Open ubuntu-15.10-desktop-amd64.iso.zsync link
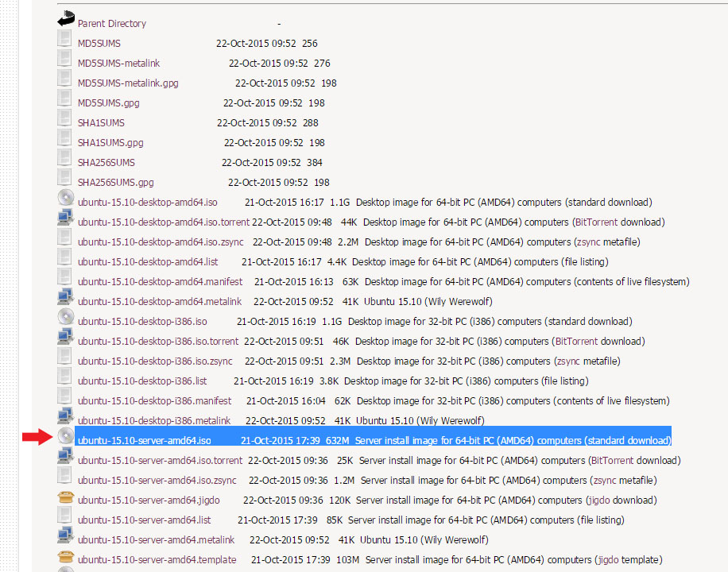Image resolution: width=728 pixels, height=572 pixels. coord(161,242)
